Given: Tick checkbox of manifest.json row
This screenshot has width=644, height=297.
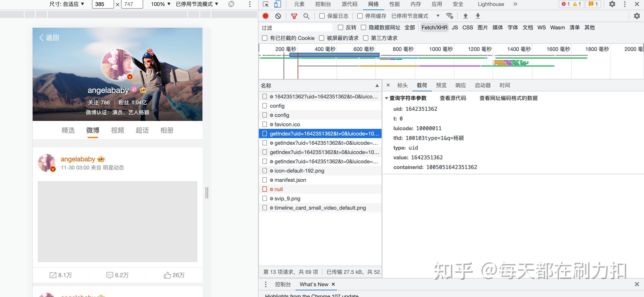Looking at the screenshot, I should point(264,180).
